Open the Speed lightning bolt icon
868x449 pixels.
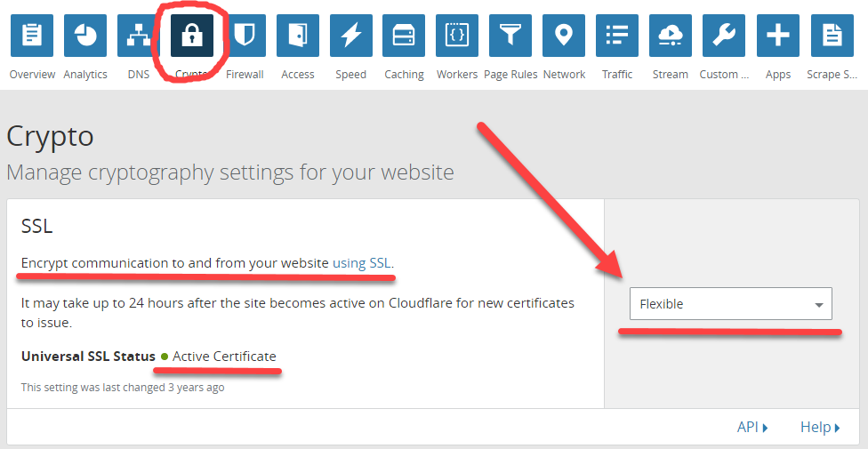tap(351, 36)
